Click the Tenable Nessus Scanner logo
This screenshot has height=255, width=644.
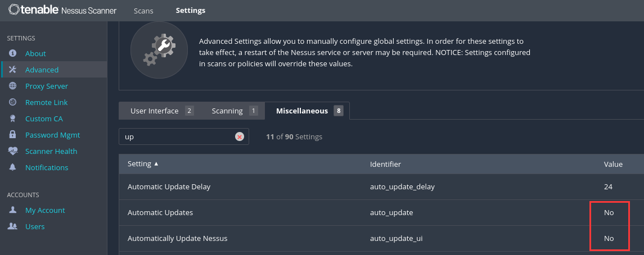point(62,10)
